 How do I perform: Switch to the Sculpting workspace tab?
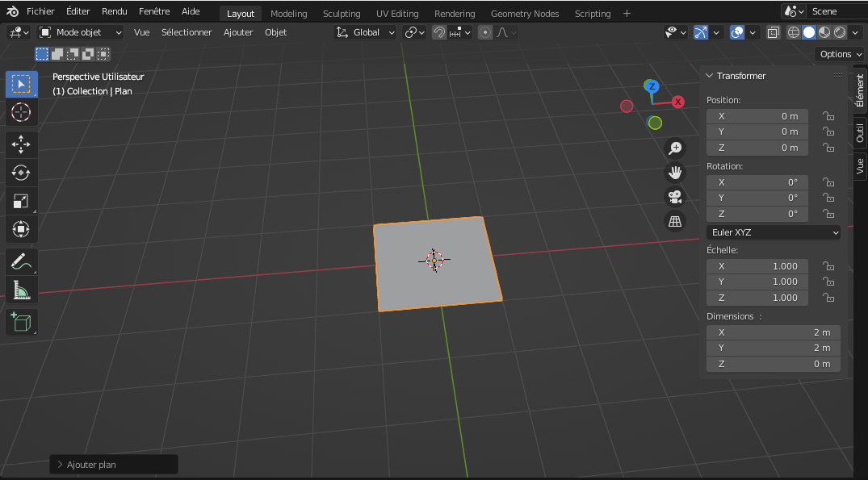pyautogui.click(x=342, y=14)
